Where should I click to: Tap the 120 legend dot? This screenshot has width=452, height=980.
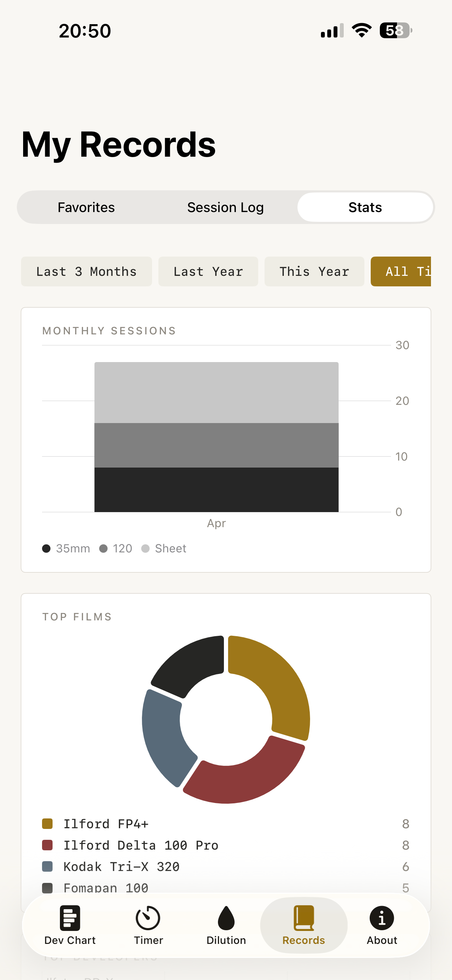[103, 549]
